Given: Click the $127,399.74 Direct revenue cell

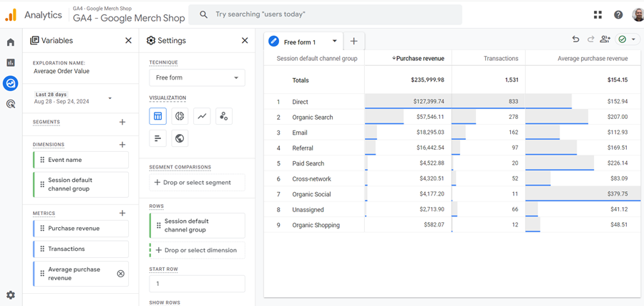Looking at the screenshot, I should click(x=409, y=102).
